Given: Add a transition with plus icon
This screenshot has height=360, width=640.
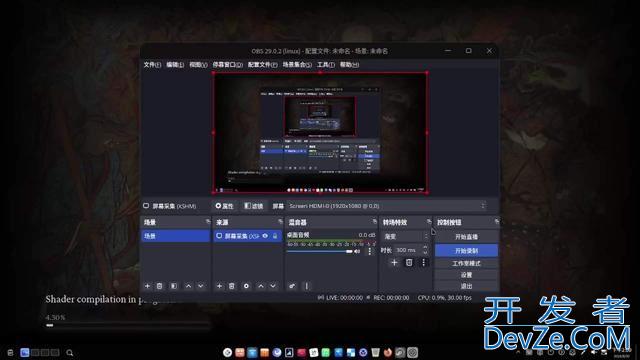Looking at the screenshot, I should click(394, 262).
